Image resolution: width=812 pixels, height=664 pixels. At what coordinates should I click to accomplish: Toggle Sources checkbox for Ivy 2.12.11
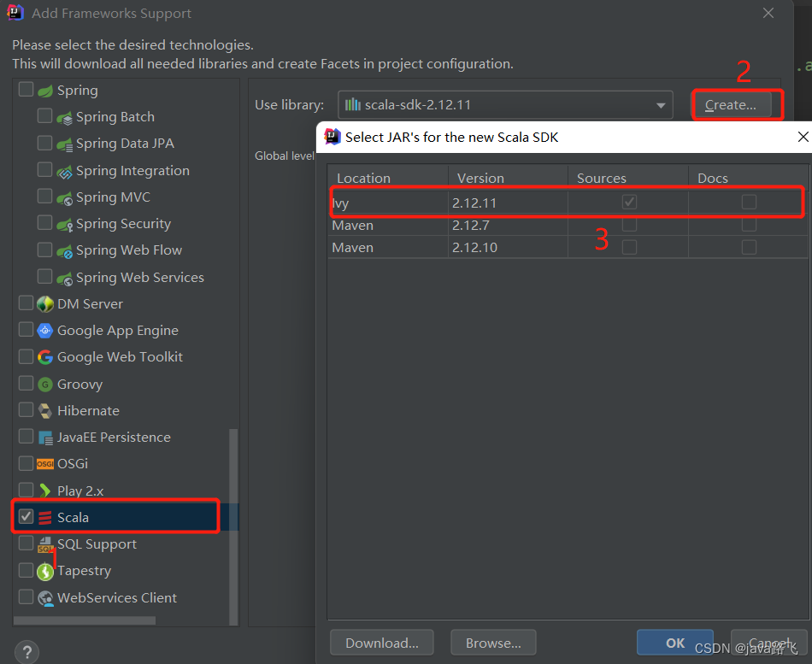629,202
